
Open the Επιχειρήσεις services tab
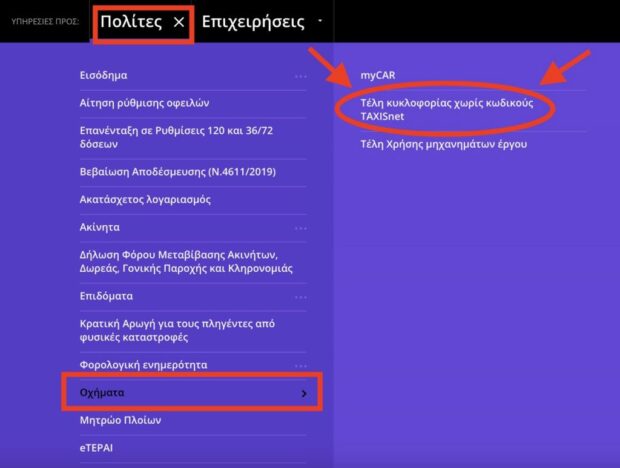click(x=253, y=22)
